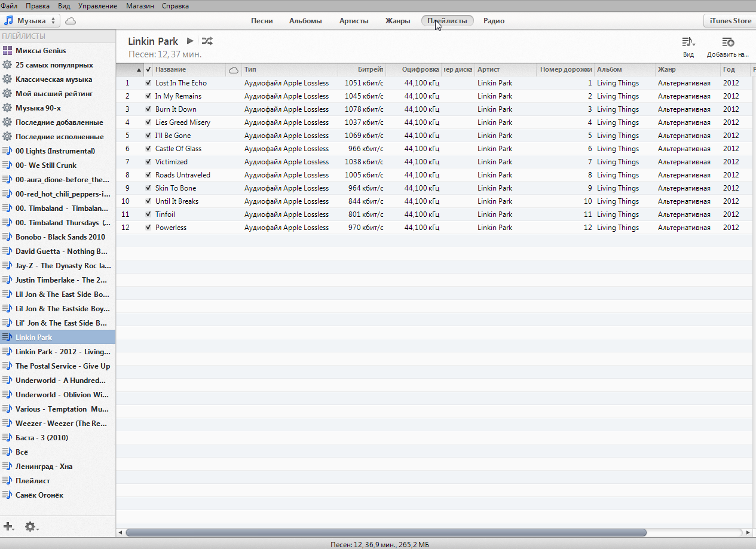
Task: Click the Добавить на... icon
Action: point(727,42)
